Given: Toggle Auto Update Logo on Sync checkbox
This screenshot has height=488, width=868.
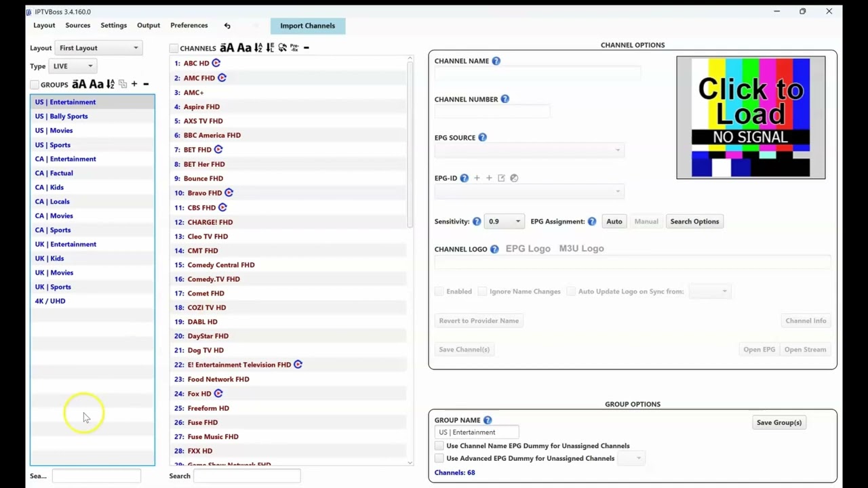Looking at the screenshot, I should [571, 291].
